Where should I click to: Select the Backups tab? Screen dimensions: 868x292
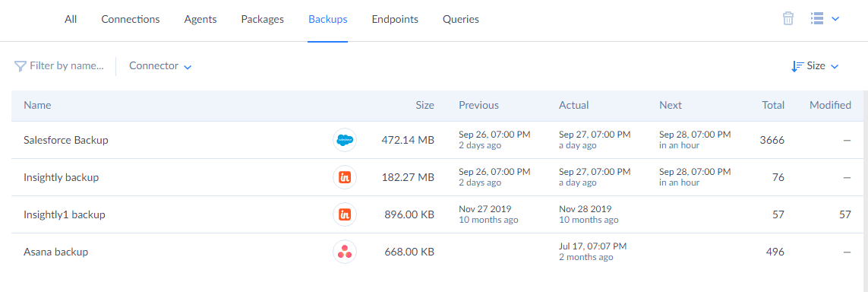click(328, 20)
